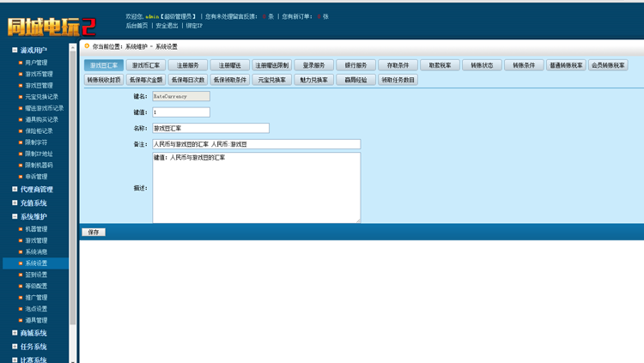Open the 登录服务 settings tab
This screenshot has width=644, height=363.
pos(314,65)
